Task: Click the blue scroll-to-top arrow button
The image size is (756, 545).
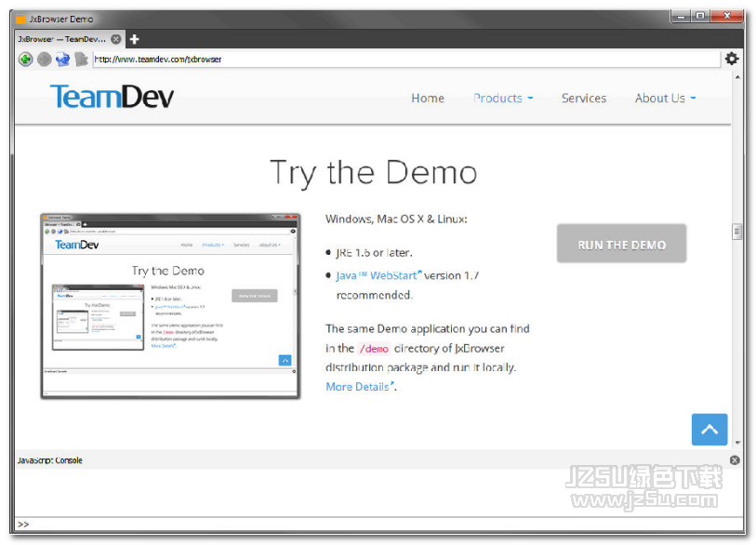Action: [x=710, y=430]
